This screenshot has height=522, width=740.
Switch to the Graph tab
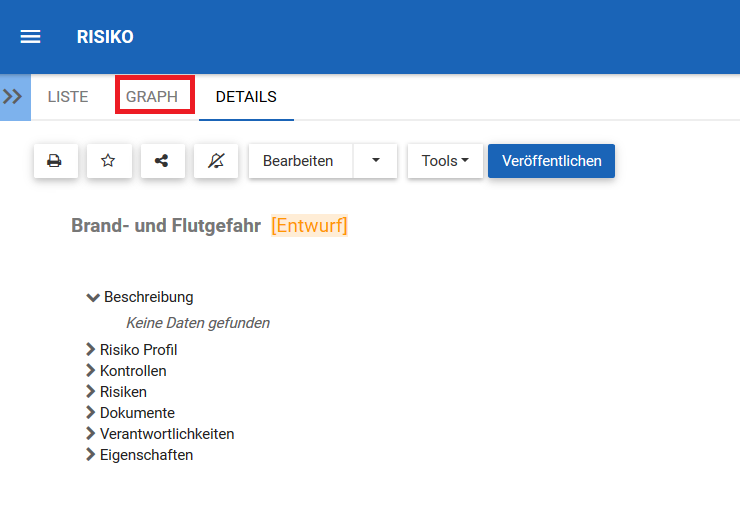click(x=152, y=97)
